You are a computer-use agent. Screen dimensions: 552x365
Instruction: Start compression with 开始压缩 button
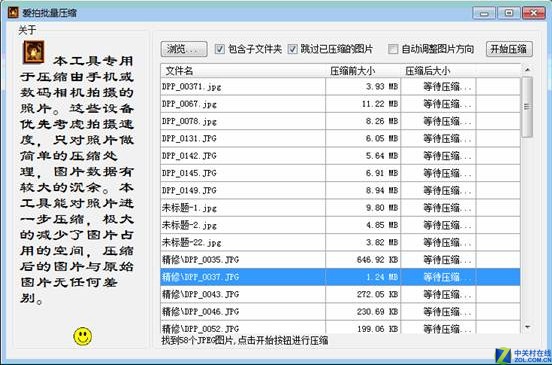[x=509, y=49]
